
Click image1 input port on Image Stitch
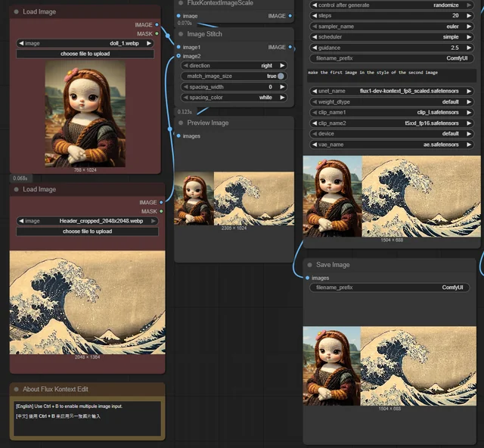pyautogui.click(x=178, y=47)
